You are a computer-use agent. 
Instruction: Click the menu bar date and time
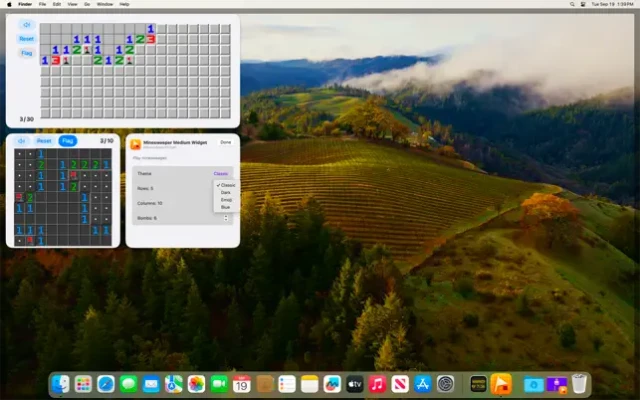[612, 4]
